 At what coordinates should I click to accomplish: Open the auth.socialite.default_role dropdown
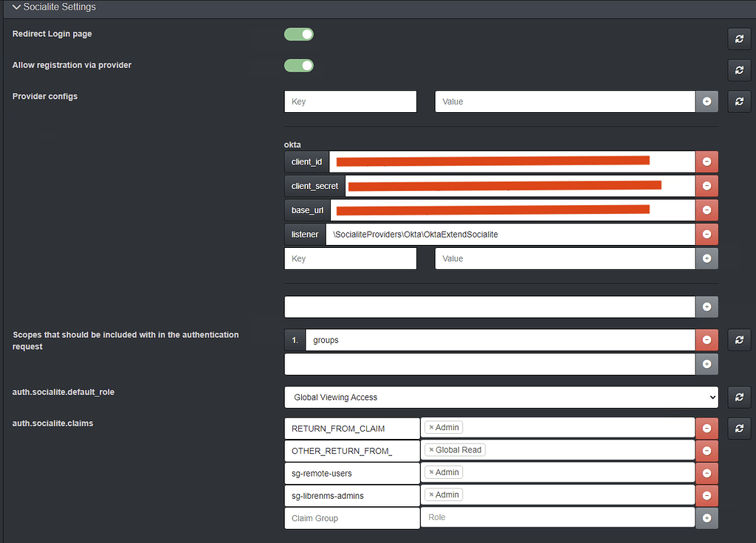501,397
